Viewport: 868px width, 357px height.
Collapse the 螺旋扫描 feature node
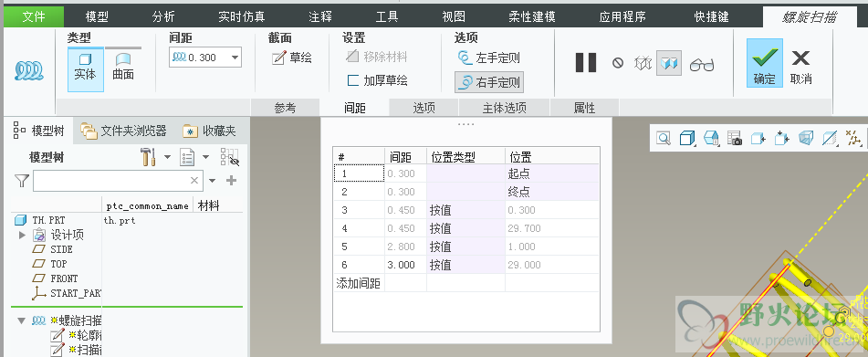click(x=22, y=320)
